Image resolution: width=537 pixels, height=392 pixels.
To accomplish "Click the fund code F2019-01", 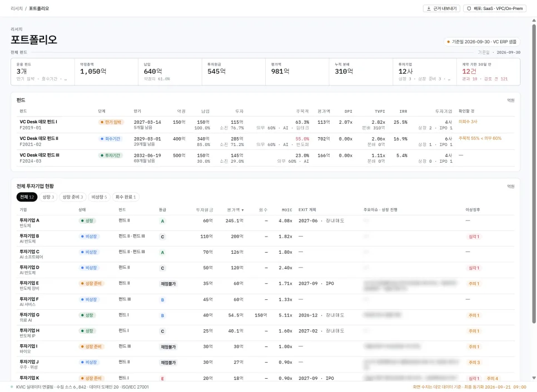I will coord(31,128).
